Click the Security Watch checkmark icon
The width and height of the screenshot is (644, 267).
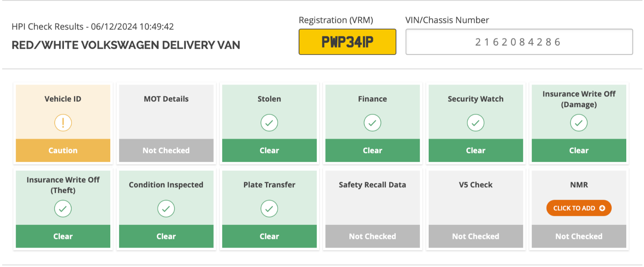point(475,122)
